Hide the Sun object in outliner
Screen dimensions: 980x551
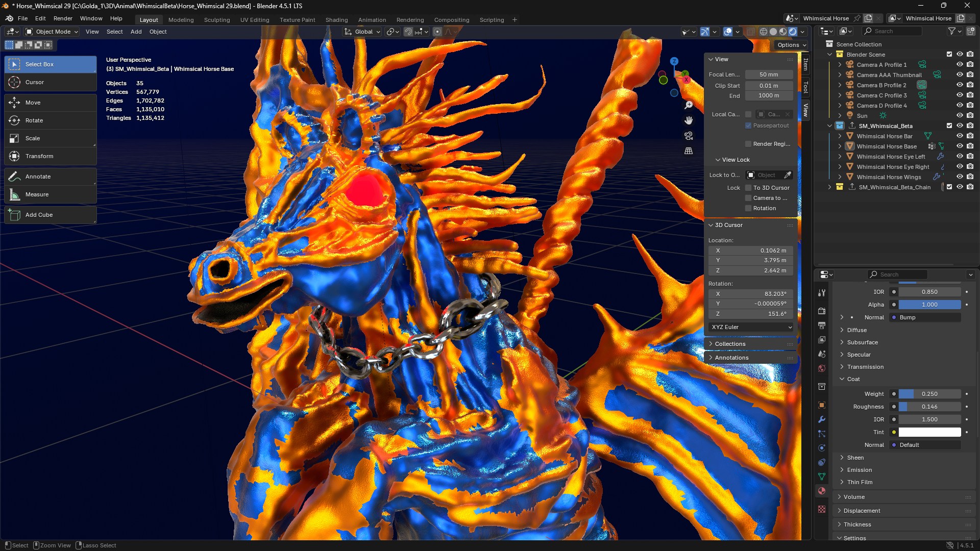[x=960, y=116]
